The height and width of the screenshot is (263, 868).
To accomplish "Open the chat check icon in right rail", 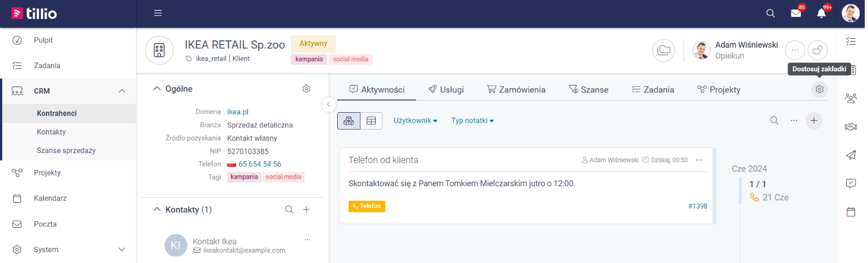I will point(851,184).
